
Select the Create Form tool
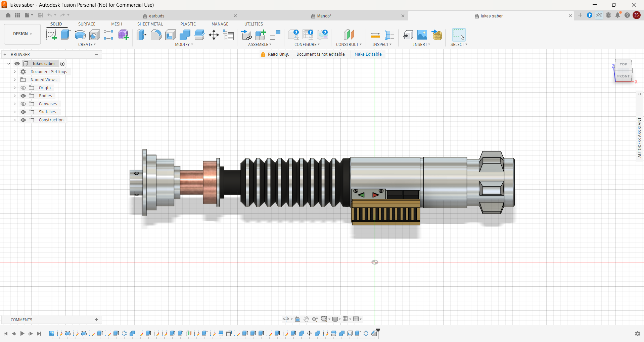(123, 35)
